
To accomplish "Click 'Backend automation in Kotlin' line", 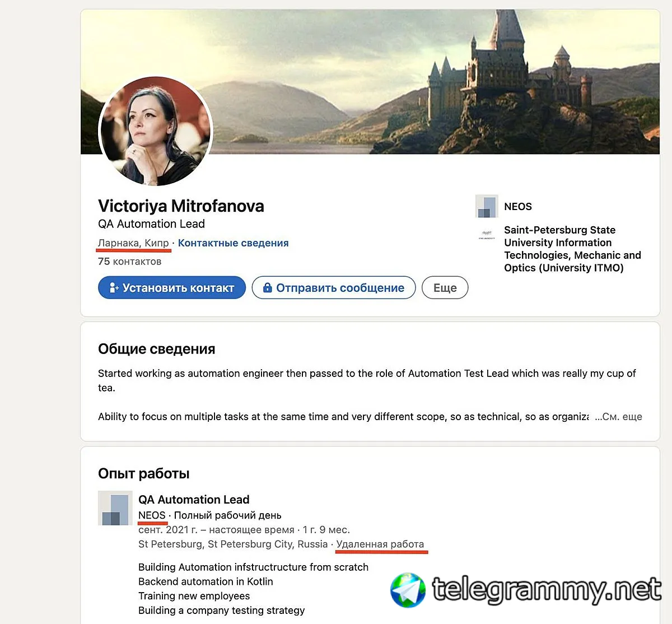I will 206,582.
